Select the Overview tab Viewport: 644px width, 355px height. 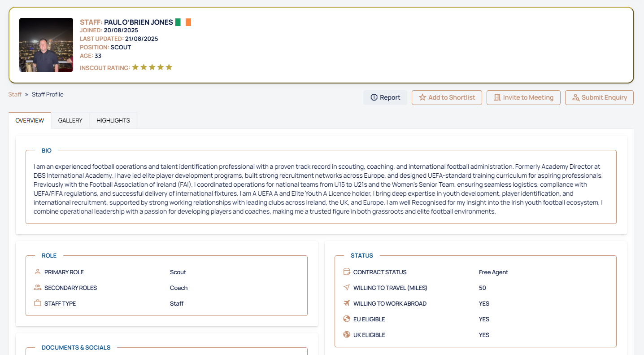(30, 120)
